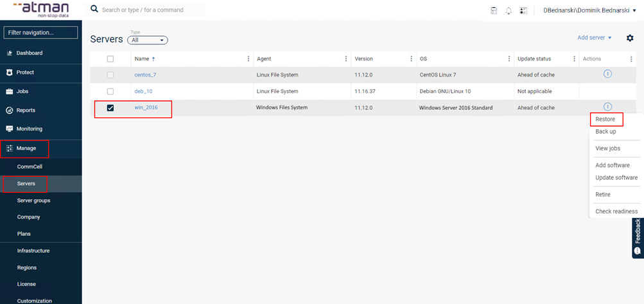Click the Monitoring icon in the sidebar
Image resolution: width=644 pixels, height=304 pixels.
(x=10, y=129)
